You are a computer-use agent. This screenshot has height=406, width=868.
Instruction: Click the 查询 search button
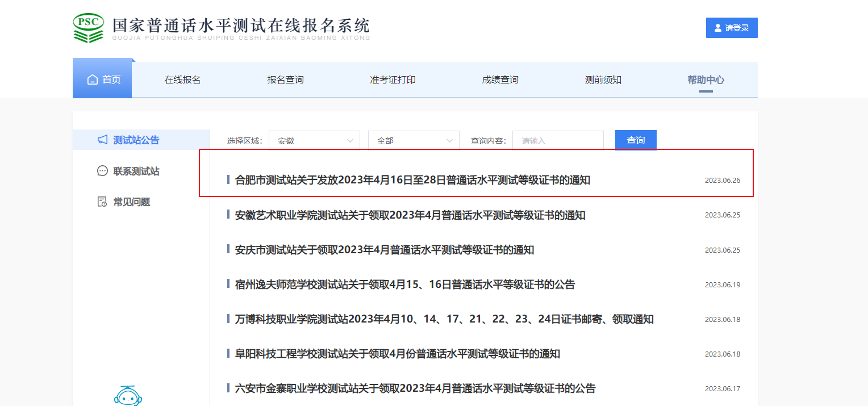pos(636,140)
